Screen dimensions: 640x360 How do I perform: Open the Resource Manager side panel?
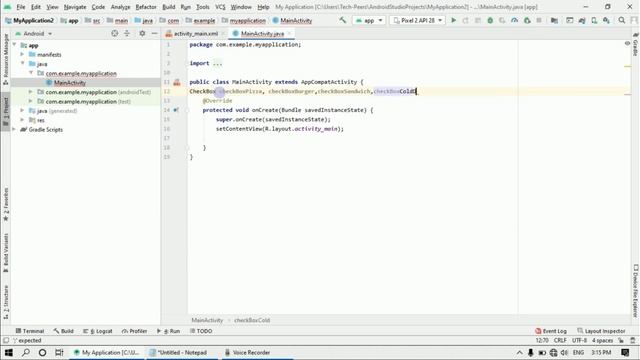point(6,59)
